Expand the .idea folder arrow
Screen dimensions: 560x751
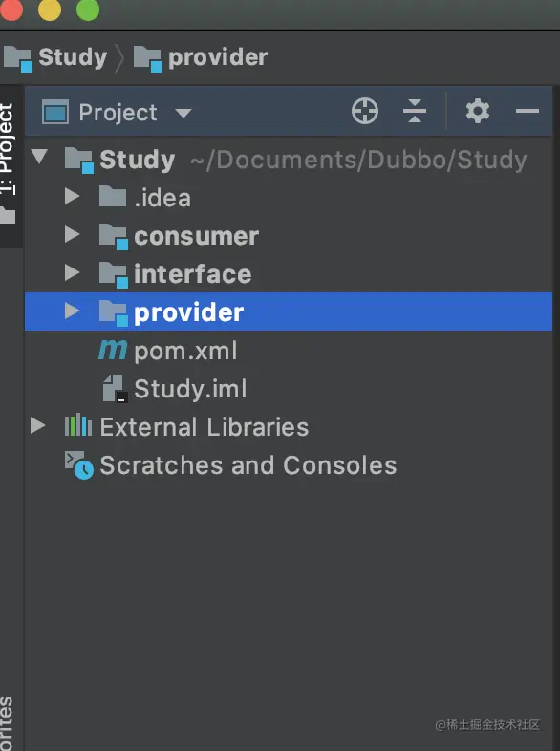pyautogui.click(x=72, y=196)
